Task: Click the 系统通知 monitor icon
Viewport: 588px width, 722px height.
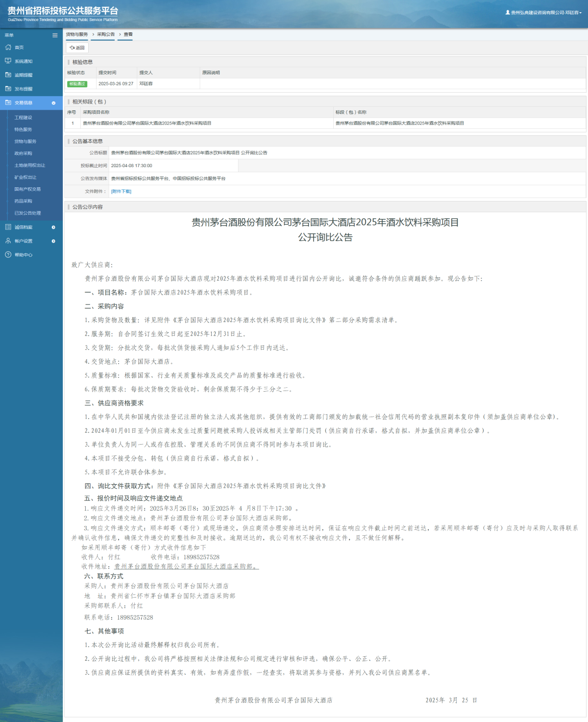Action: tap(8, 61)
